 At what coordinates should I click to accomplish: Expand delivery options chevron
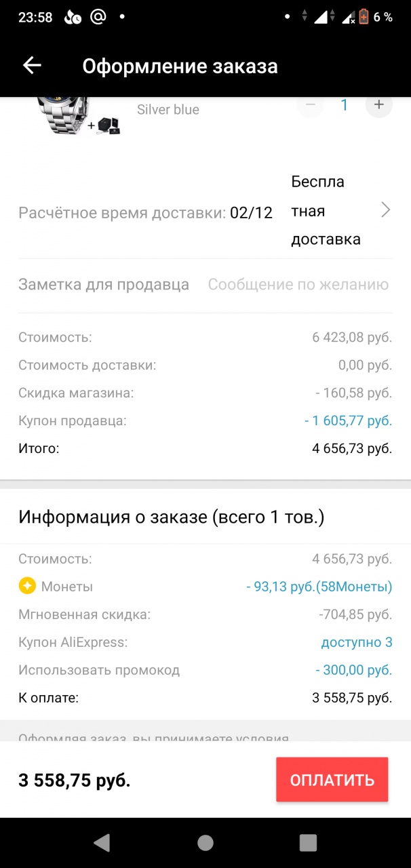tap(385, 210)
